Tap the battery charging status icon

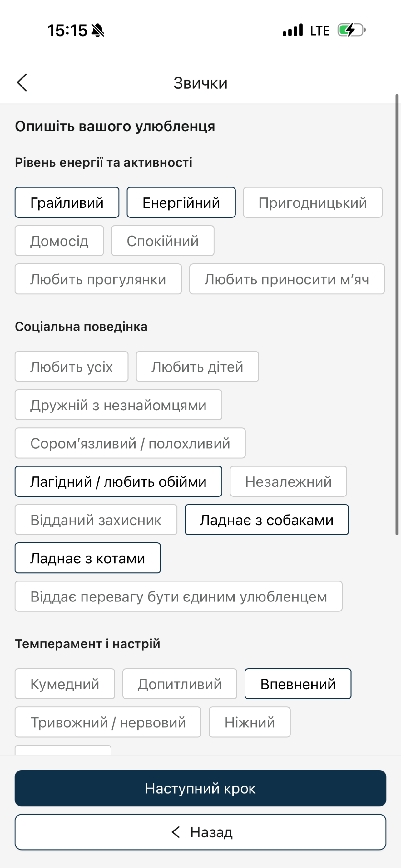click(352, 30)
